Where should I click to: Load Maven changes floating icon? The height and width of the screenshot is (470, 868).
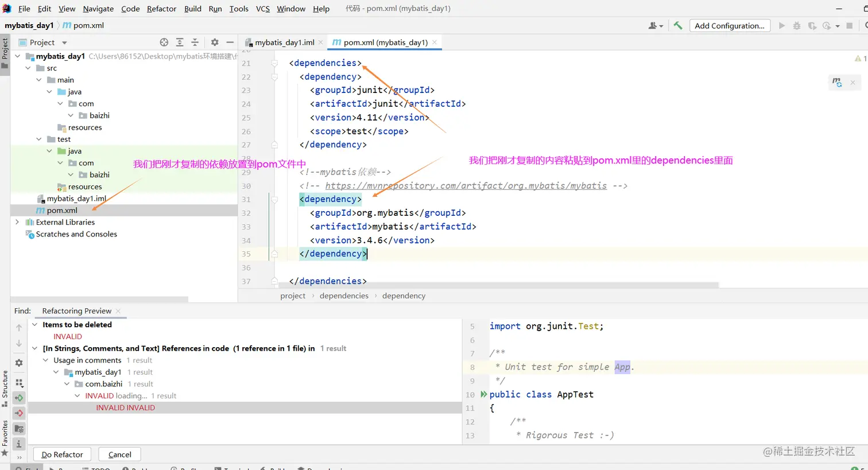click(x=838, y=82)
